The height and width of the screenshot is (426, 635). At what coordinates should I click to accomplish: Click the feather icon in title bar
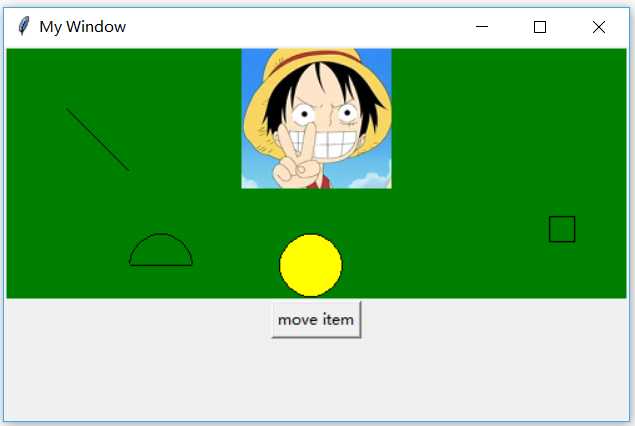(24, 26)
